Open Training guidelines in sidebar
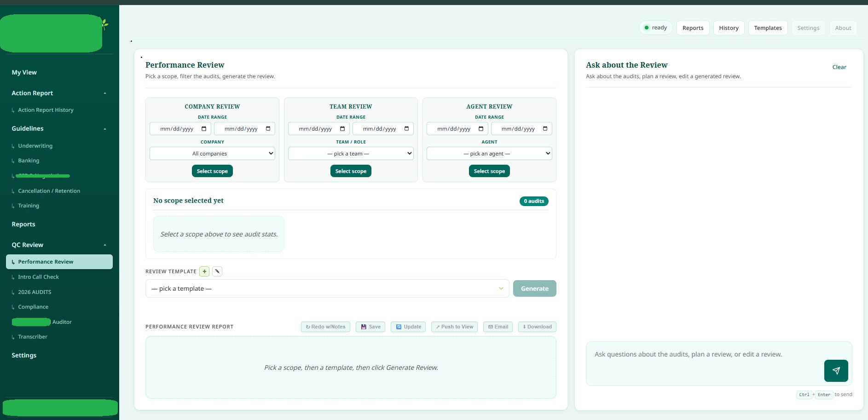This screenshot has height=420, width=868. [29, 206]
